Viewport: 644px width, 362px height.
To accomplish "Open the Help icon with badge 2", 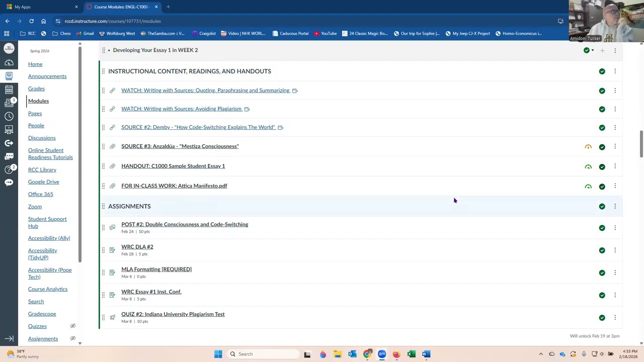I will (9, 169).
